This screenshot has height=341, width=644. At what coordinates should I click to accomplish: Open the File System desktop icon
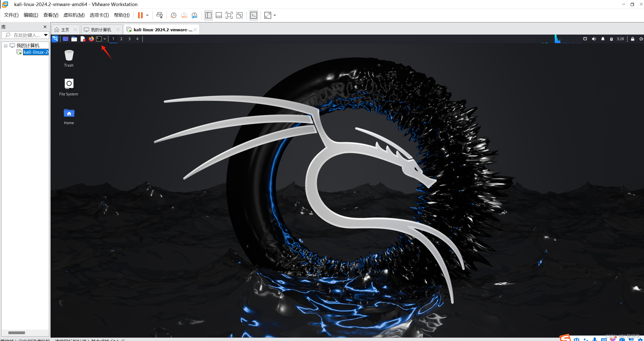[x=69, y=87]
